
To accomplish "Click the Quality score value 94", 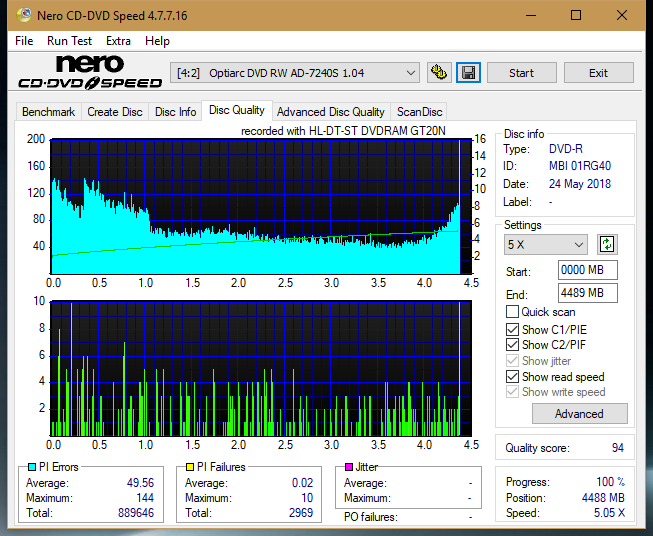I will 618,448.
